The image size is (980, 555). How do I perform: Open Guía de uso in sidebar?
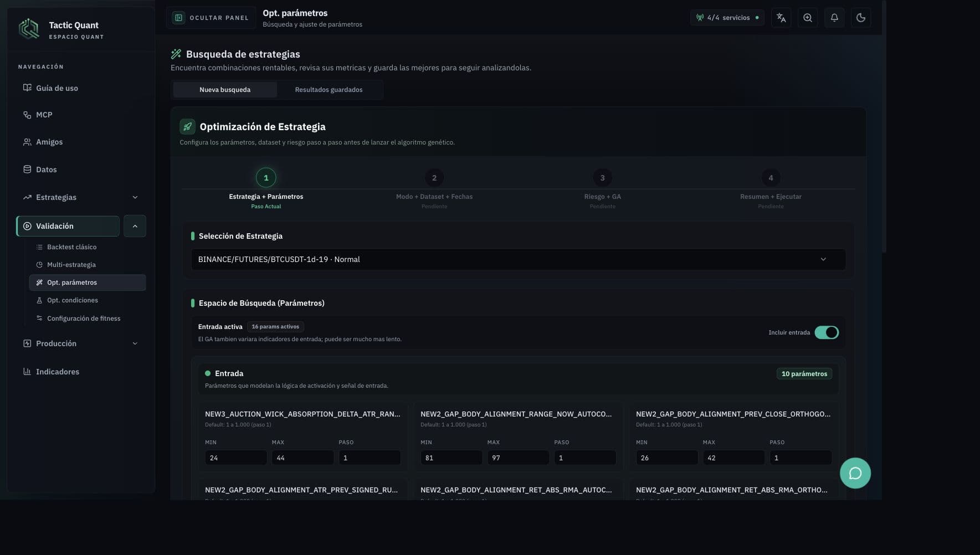(x=81, y=88)
